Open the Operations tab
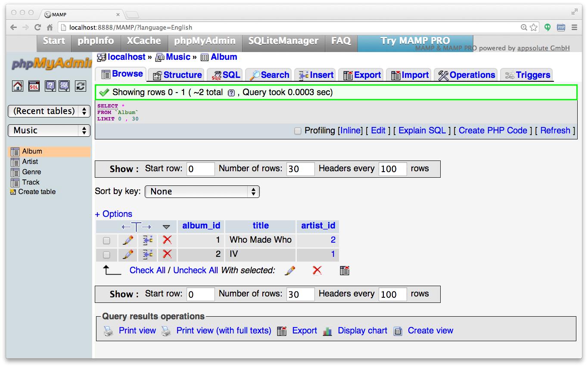 tap(466, 75)
